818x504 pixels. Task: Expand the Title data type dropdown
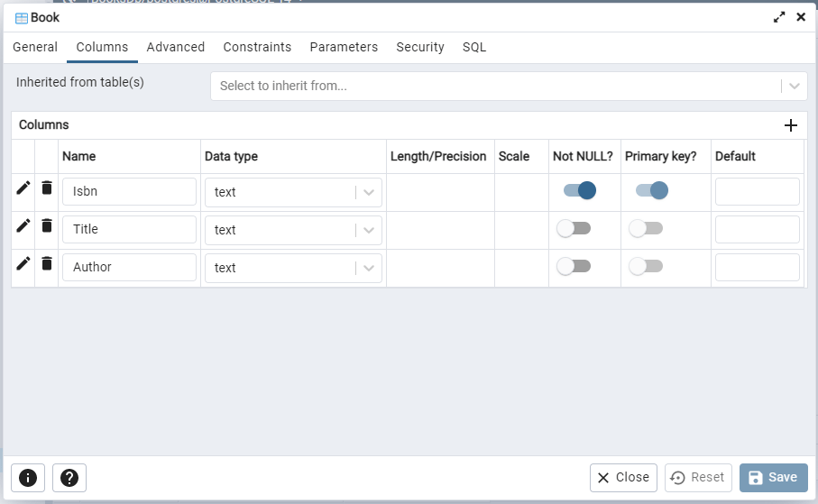369,230
